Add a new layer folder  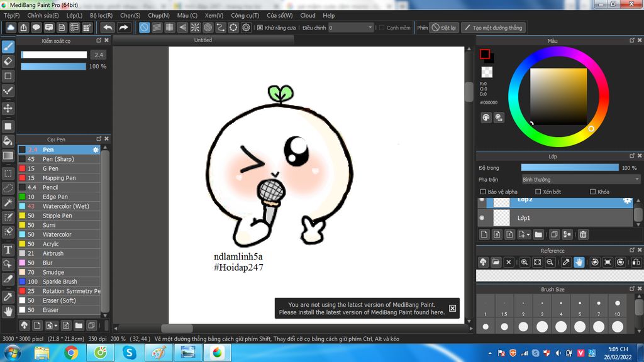[538, 234]
